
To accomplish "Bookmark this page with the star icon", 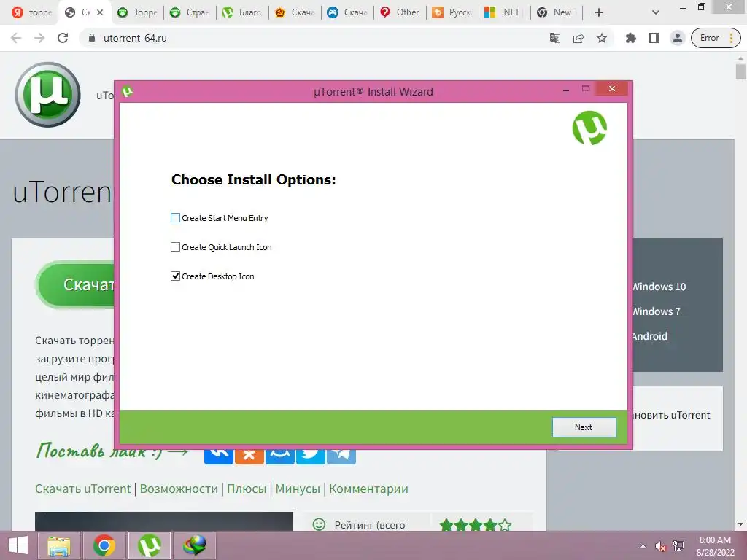I will pos(602,38).
